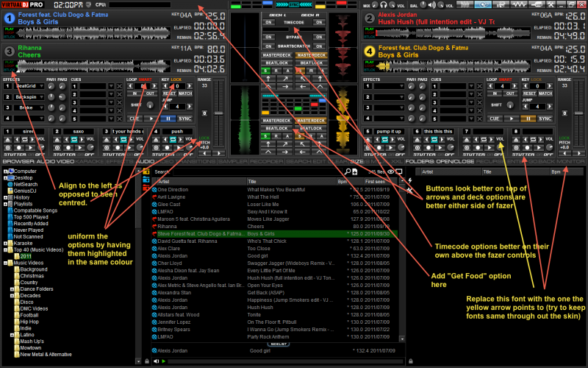Click the song position waveform of deck 2

(x=453, y=34)
